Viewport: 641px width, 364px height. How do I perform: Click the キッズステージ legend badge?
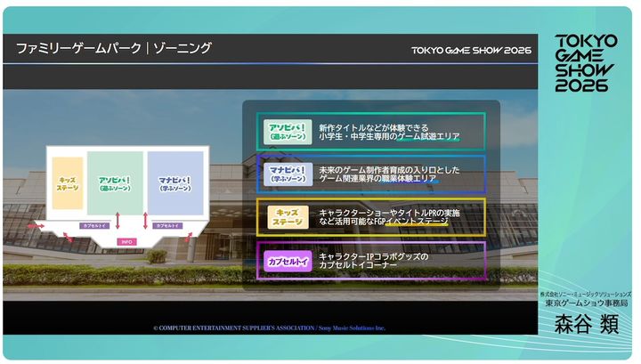click(288, 217)
